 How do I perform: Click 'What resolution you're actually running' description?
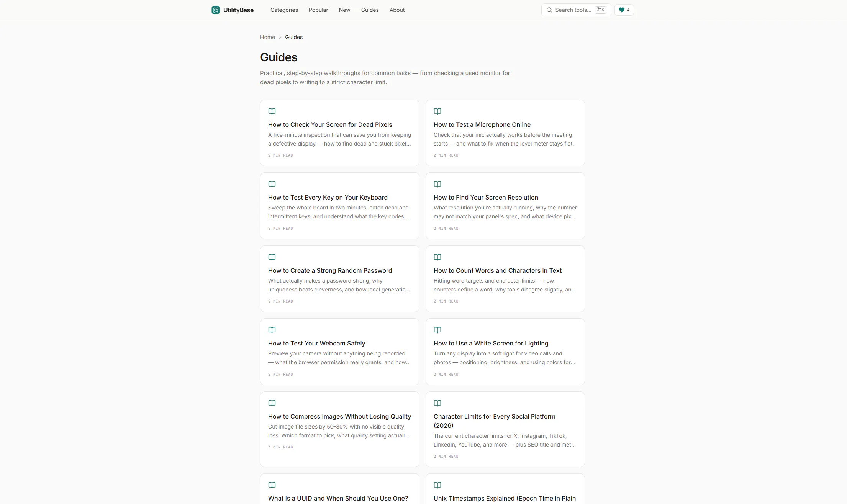click(x=505, y=212)
